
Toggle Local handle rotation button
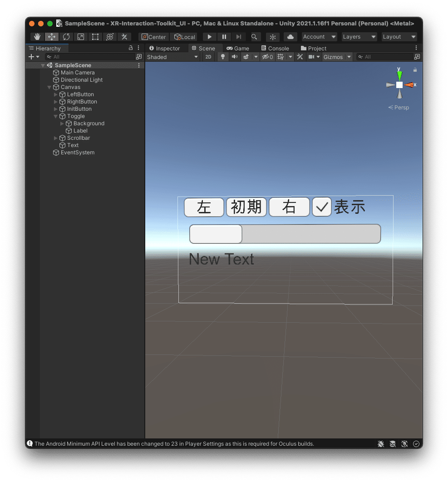pos(184,37)
